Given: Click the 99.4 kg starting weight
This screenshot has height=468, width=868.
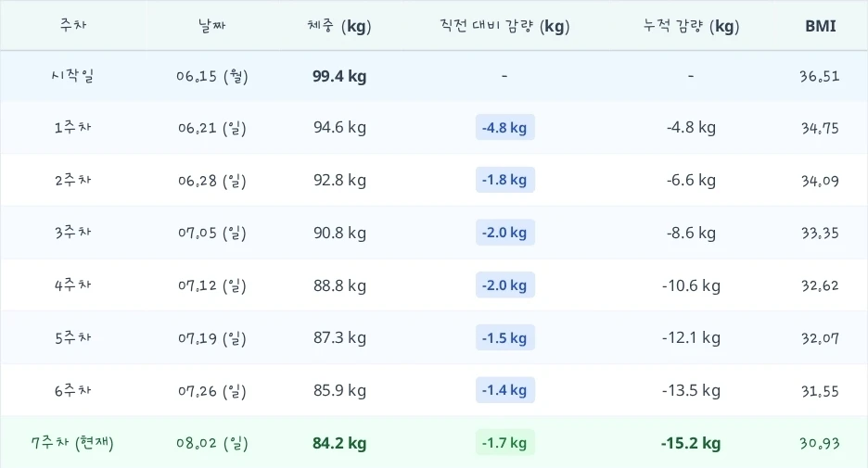Looking at the screenshot, I should tap(339, 76).
